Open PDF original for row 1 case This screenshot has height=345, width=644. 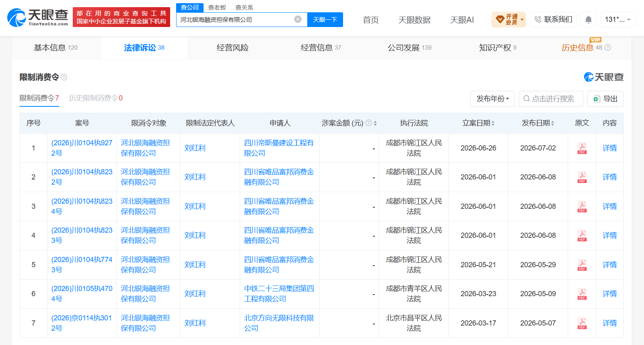582,148
